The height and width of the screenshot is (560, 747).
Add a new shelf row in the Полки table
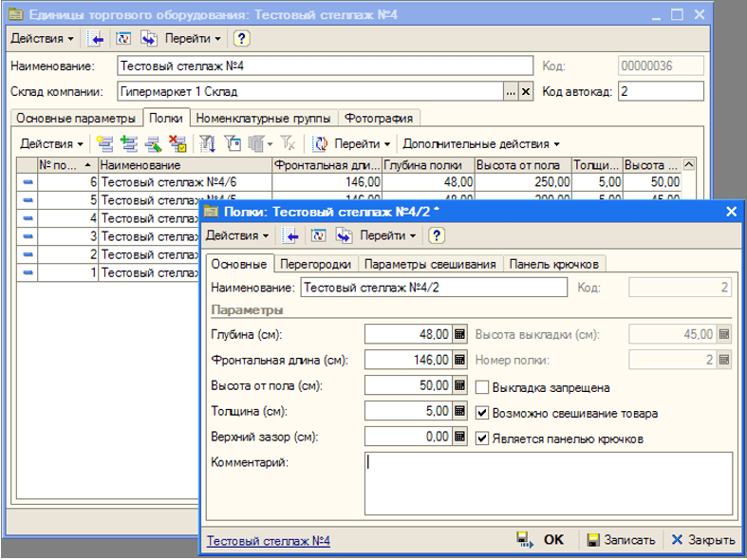[104, 144]
